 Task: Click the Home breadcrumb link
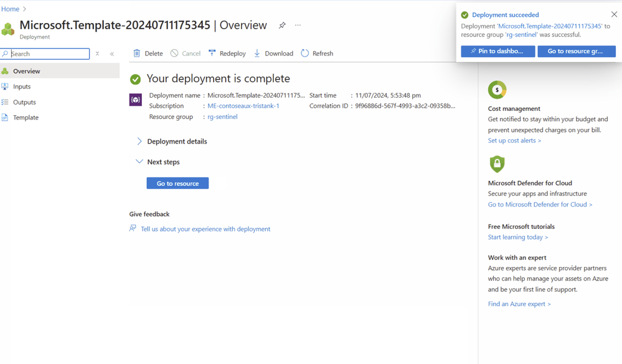[x=10, y=9]
